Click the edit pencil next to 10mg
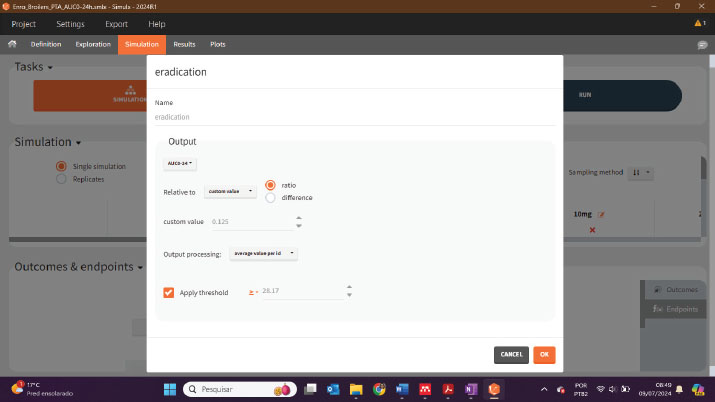This screenshot has height=402, width=715. point(601,214)
